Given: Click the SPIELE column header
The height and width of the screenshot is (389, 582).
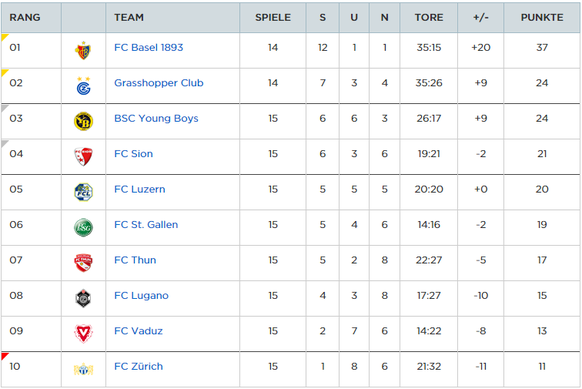Looking at the screenshot, I should click(273, 17).
